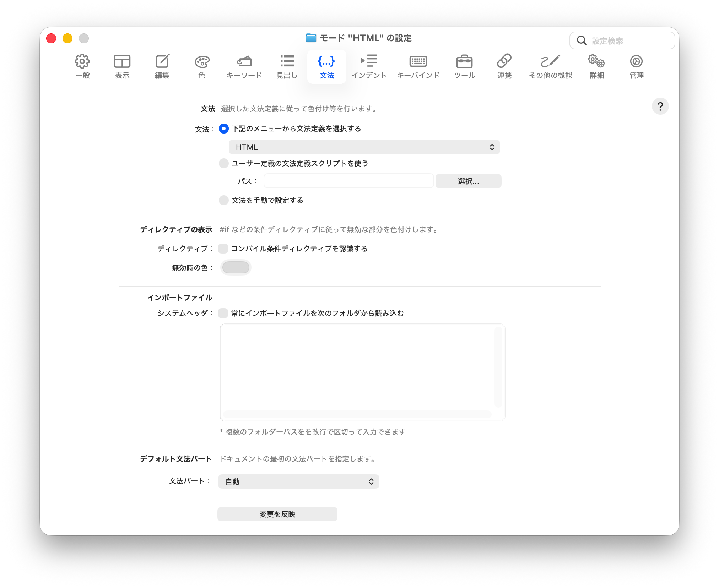Expand the 文法パート 自動 dropdown
The image size is (719, 588).
[x=298, y=481]
